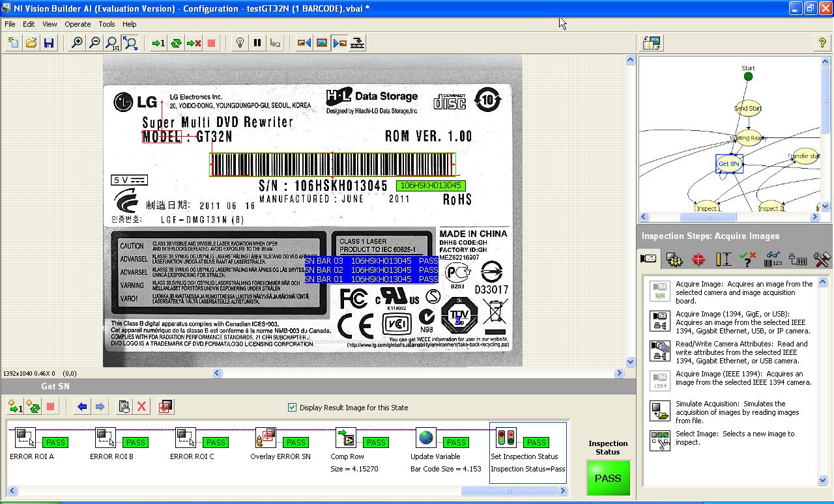Move selected step right with arrow
Screen dimensions: 834x504
tap(100, 407)
